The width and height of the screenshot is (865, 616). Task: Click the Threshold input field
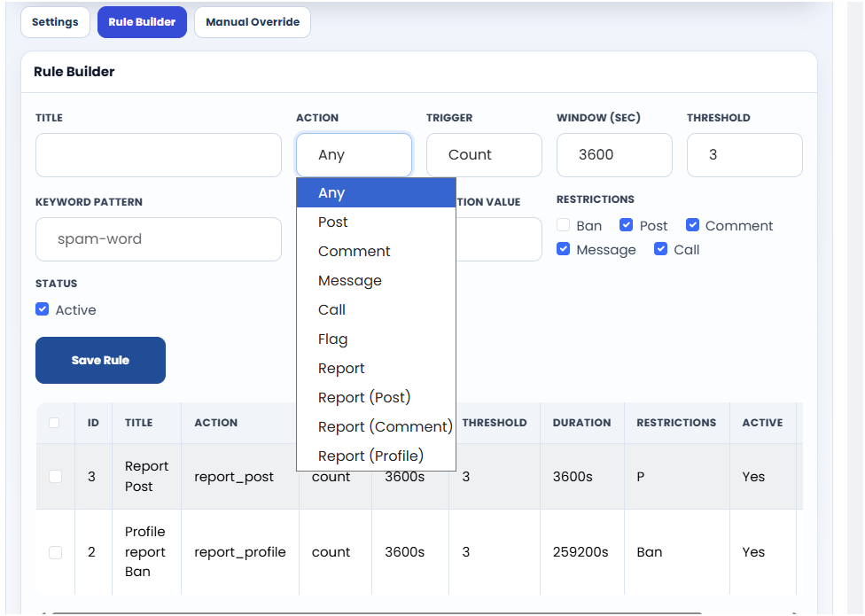pyautogui.click(x=744, y=155)
